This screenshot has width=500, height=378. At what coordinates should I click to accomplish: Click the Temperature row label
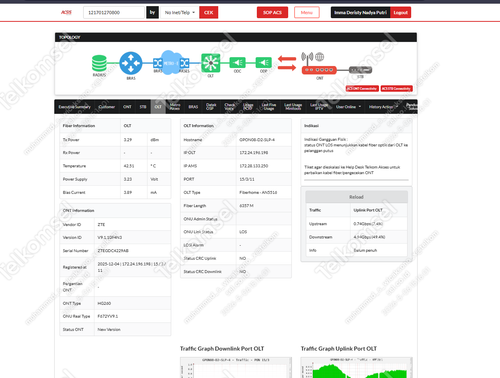coord(74,166)
